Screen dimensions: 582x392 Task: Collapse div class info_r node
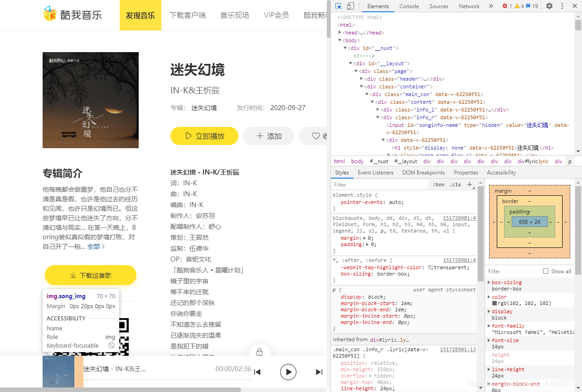378,117
